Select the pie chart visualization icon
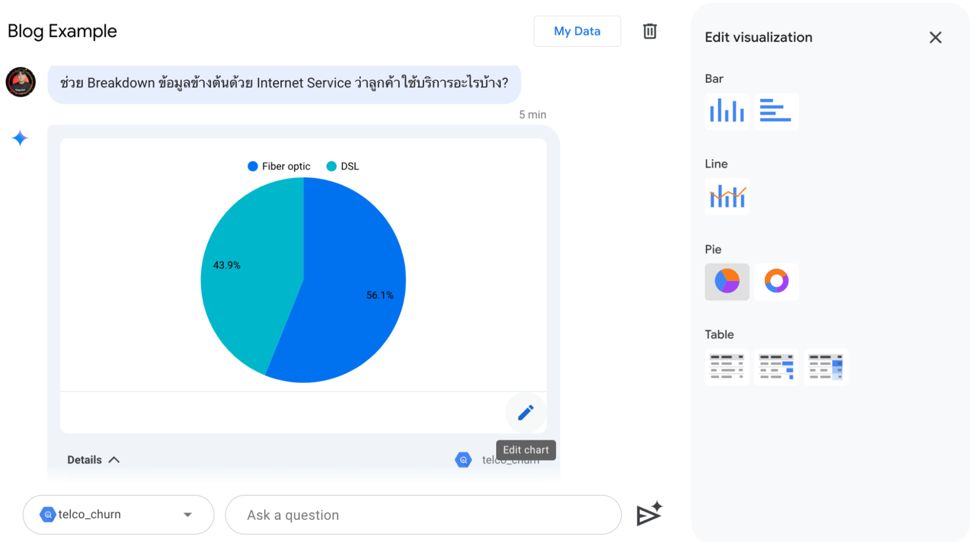The width and height of the screenshot is (980, 542). tap(727, 282)
